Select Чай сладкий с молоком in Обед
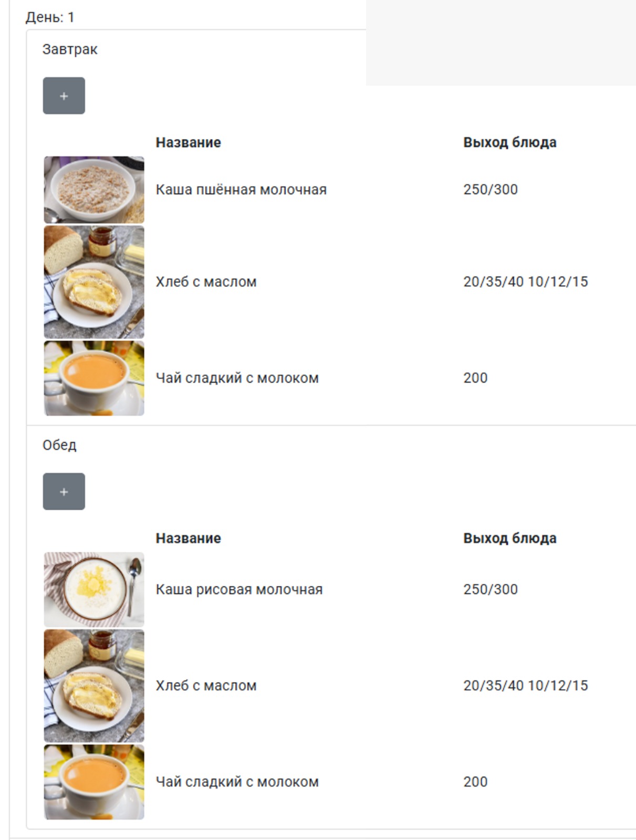The width and height of the screenshot is (636, 840). pyautogui.click(x=237, y=782)
